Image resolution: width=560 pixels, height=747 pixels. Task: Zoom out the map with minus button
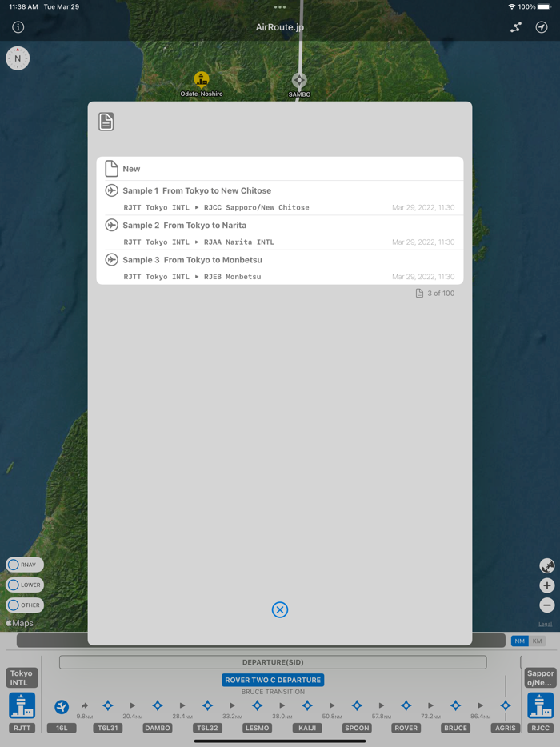click(x=547, y=605)
